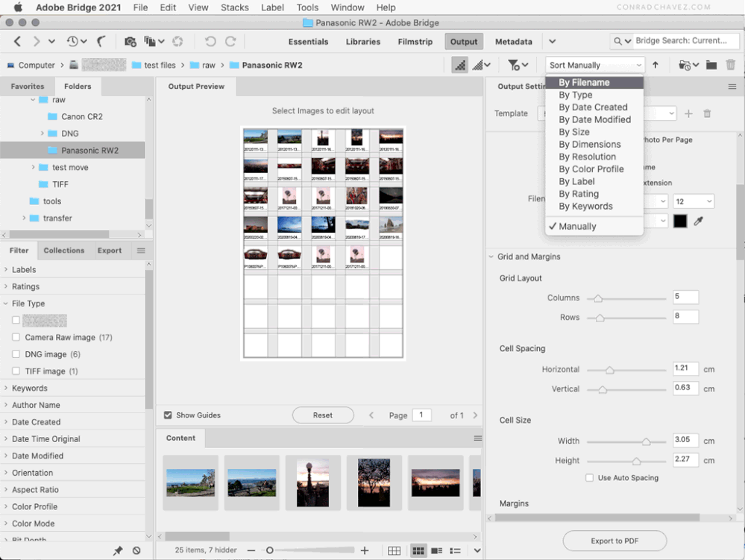This screenshot has height=560, width=745.
Task: Open the filter-by-rating funnel icon
Action: pyautogui.click(x=514, y=66)
